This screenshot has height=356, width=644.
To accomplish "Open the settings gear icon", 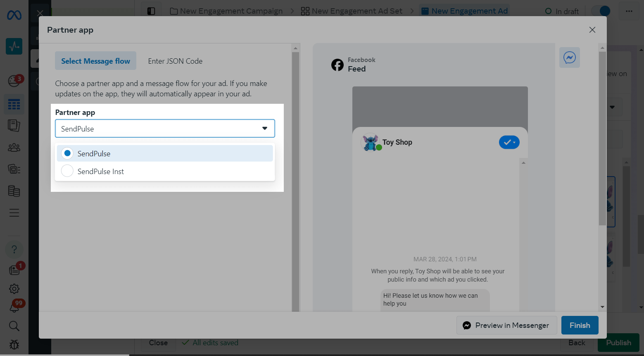I will [x=14, y=289].
